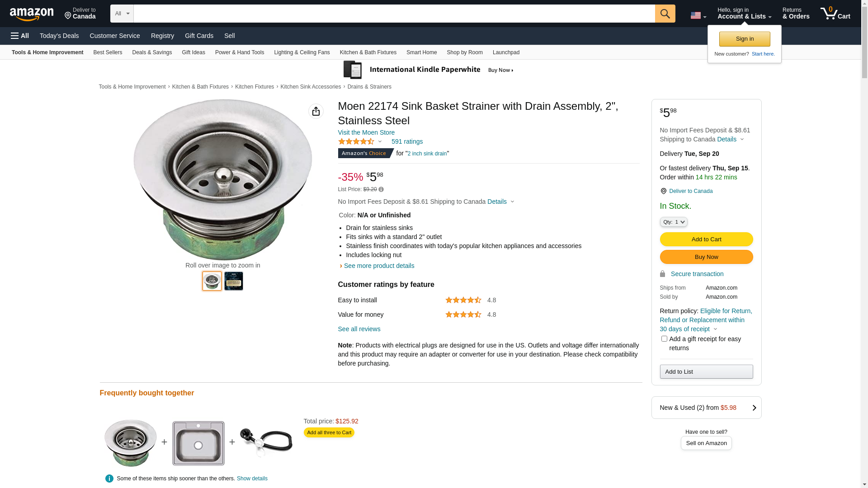
Task: Select Best Sellers in the sub-navigation
Action: point(108,52)
